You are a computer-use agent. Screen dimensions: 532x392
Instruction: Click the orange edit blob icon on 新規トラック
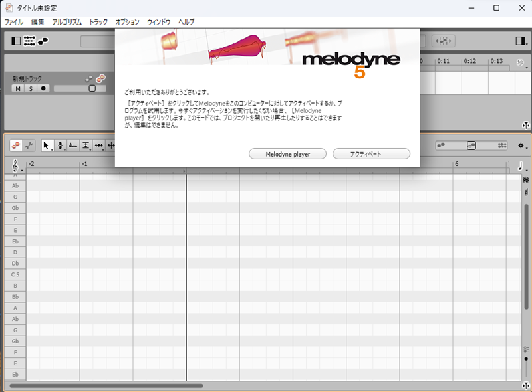point(100,78)
